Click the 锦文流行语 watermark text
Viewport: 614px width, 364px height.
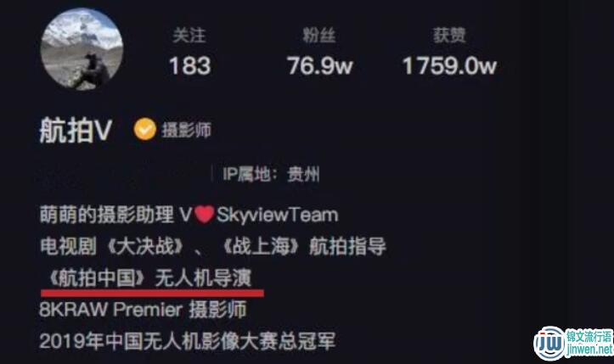coord(589,336)
